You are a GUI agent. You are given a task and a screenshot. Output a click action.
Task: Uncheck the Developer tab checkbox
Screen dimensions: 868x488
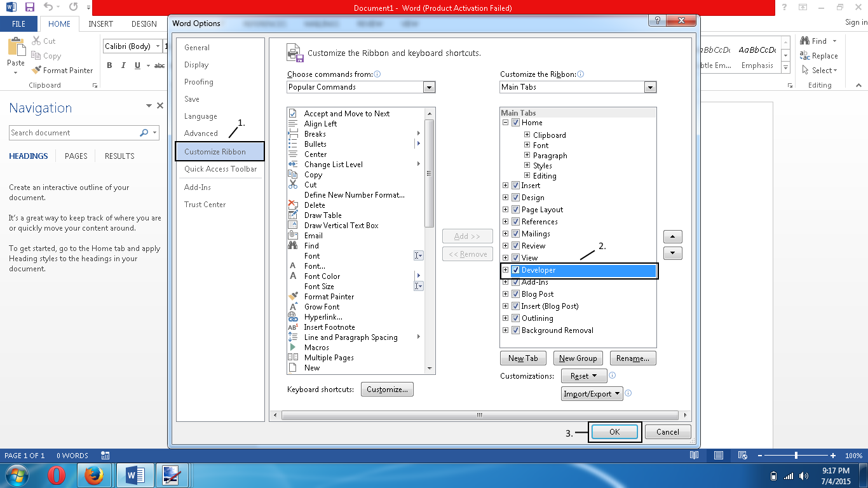[x=516, y=270]
